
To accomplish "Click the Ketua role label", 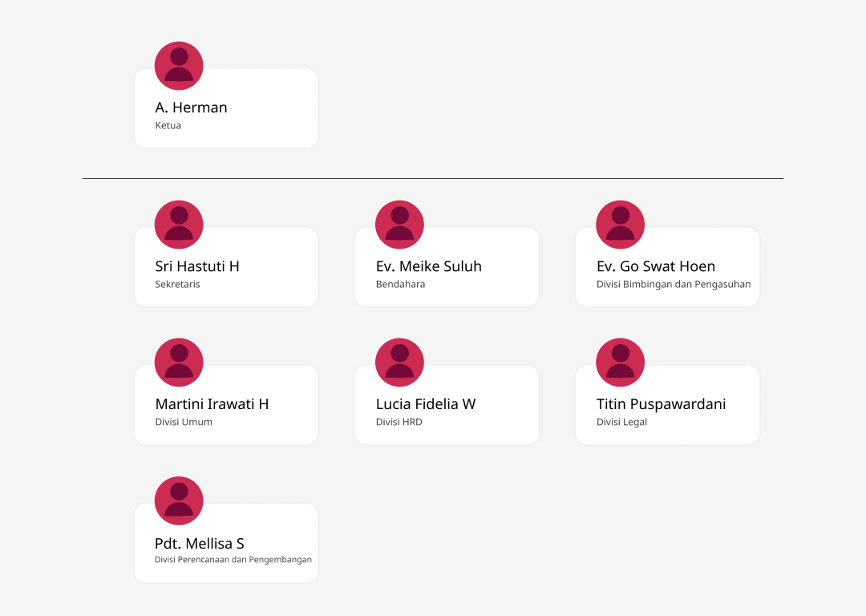I will pos(168,125).
